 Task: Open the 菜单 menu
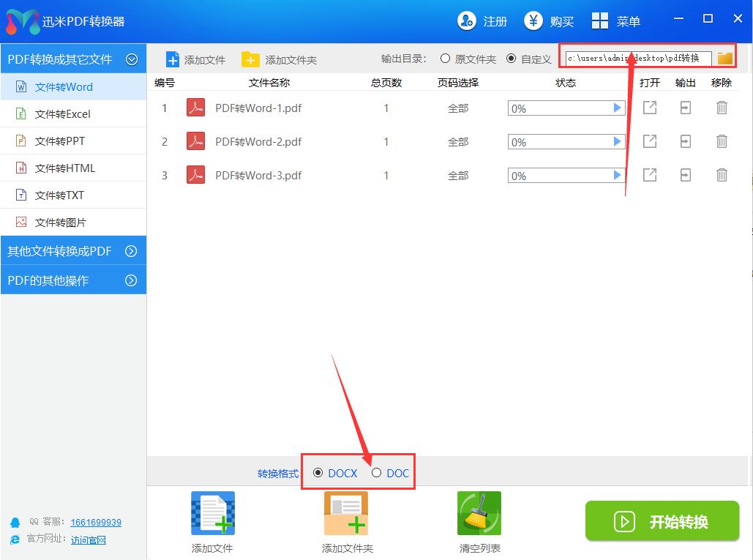tap(616, 21)
